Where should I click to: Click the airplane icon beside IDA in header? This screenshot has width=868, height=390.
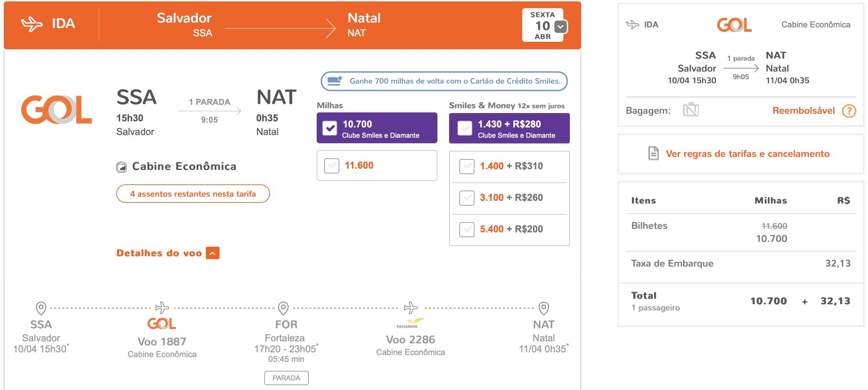coord(32,24)
